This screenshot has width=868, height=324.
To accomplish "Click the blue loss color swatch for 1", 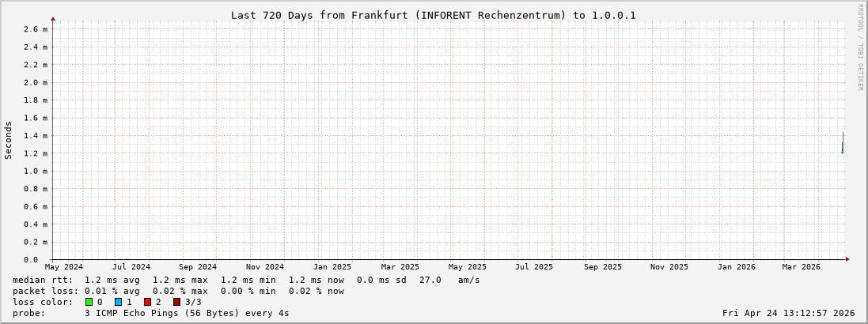I will pyautogui.click(x=118, y=302).
